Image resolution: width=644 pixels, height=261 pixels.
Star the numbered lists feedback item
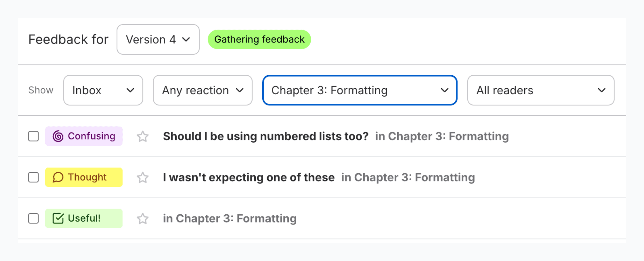(143, 136)
